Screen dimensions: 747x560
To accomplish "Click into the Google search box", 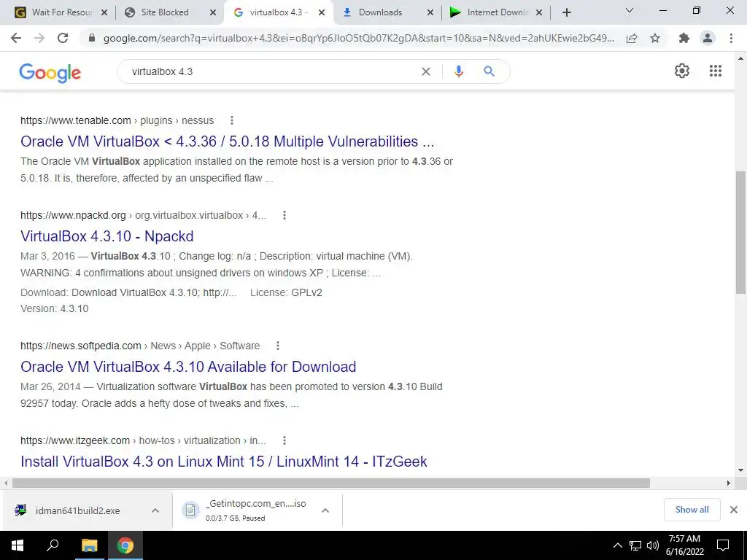I will [271, 71].
